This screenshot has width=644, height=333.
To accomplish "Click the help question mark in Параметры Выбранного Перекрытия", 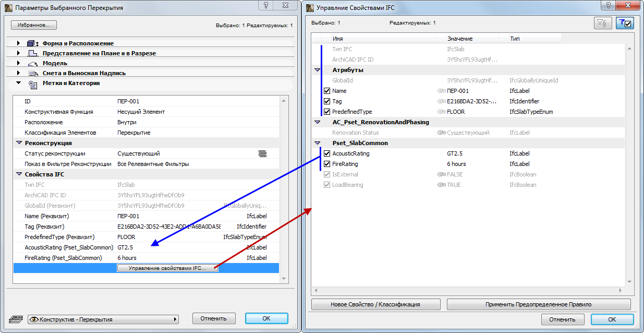I will pyautogui.click(x=265, y=5).
